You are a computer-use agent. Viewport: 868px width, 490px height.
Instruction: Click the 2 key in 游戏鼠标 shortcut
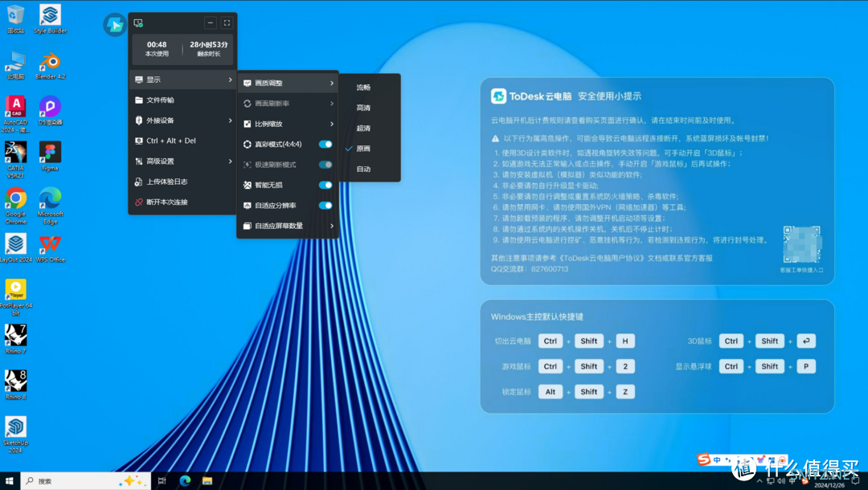point(625,366)
